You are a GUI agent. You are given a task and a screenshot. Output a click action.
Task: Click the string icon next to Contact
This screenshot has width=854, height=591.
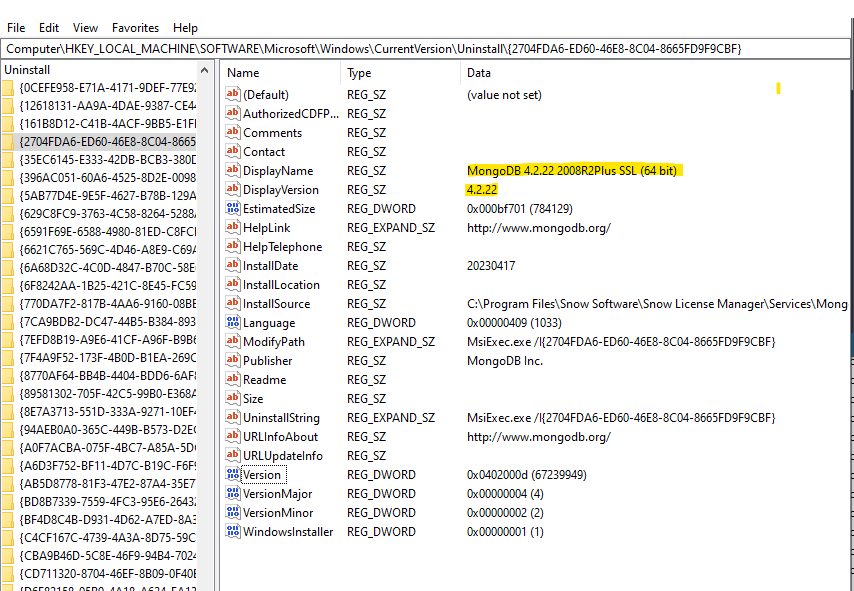[x=233, y=151]
